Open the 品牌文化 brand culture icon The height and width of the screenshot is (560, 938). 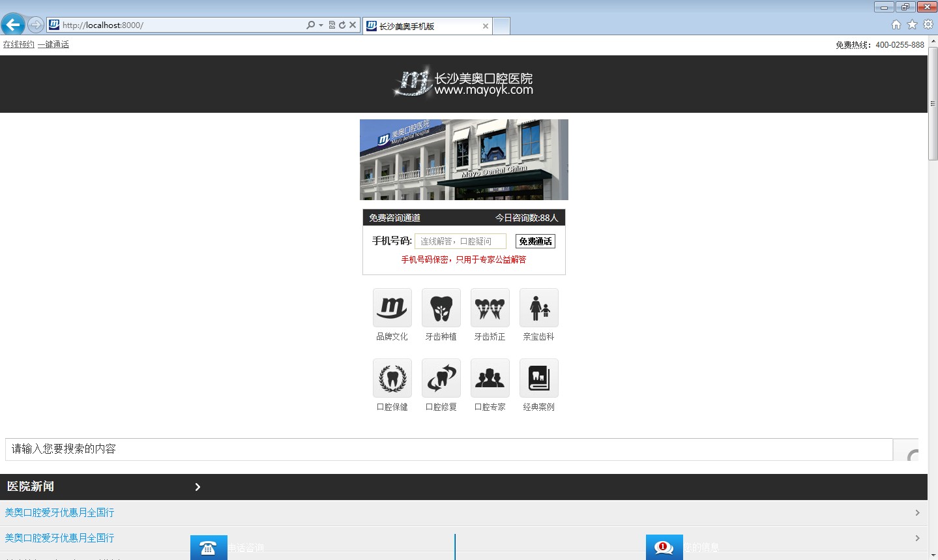point(392,308)
